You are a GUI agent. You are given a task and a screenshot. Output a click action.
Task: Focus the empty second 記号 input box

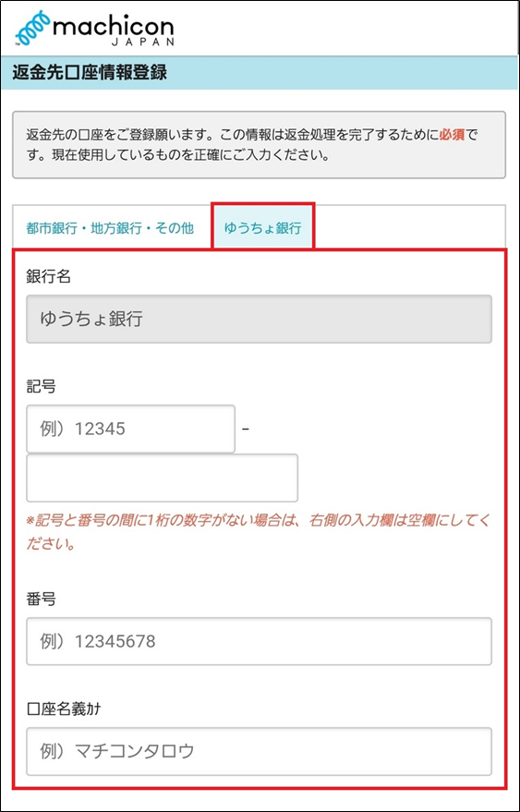163,478
